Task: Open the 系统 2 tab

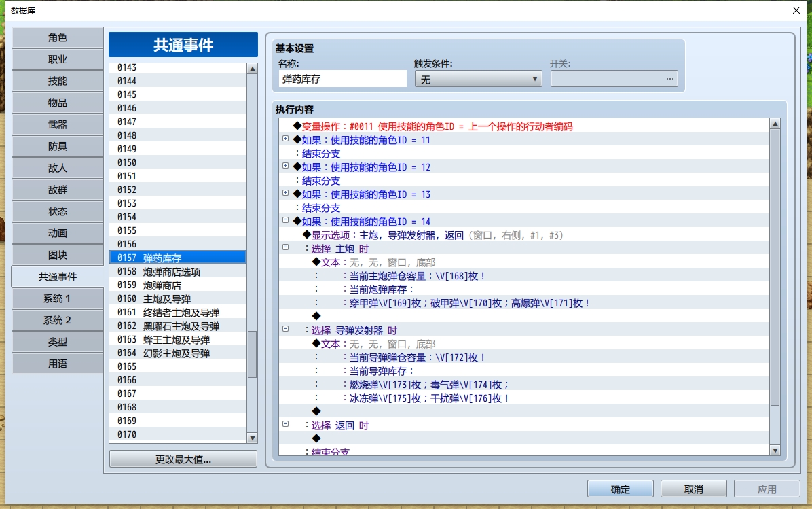Action: (58, 321)
